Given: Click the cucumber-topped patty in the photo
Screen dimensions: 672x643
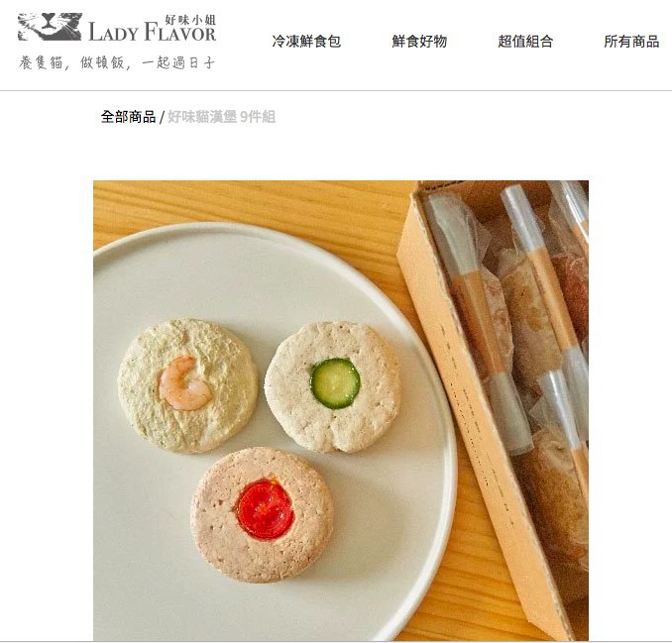Looking at the screenshot, I should point(333,386).
